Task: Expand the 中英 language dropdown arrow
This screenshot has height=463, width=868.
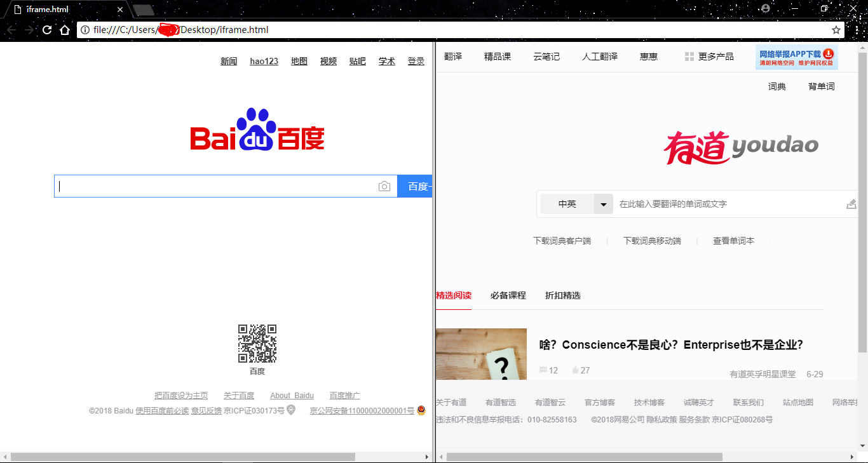Action: pyautogui.click(x=603, y=204)
